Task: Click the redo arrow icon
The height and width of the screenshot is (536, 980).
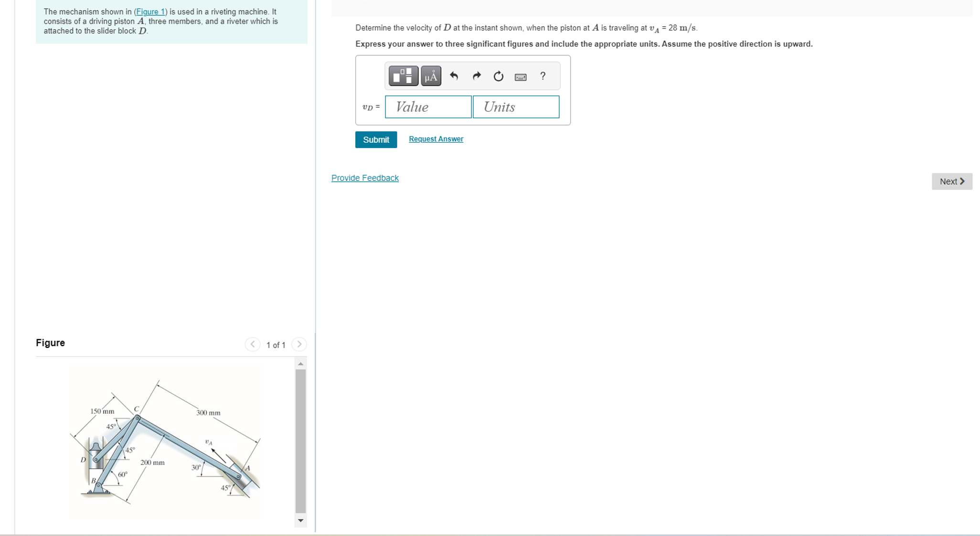Action: pos(476,76)
